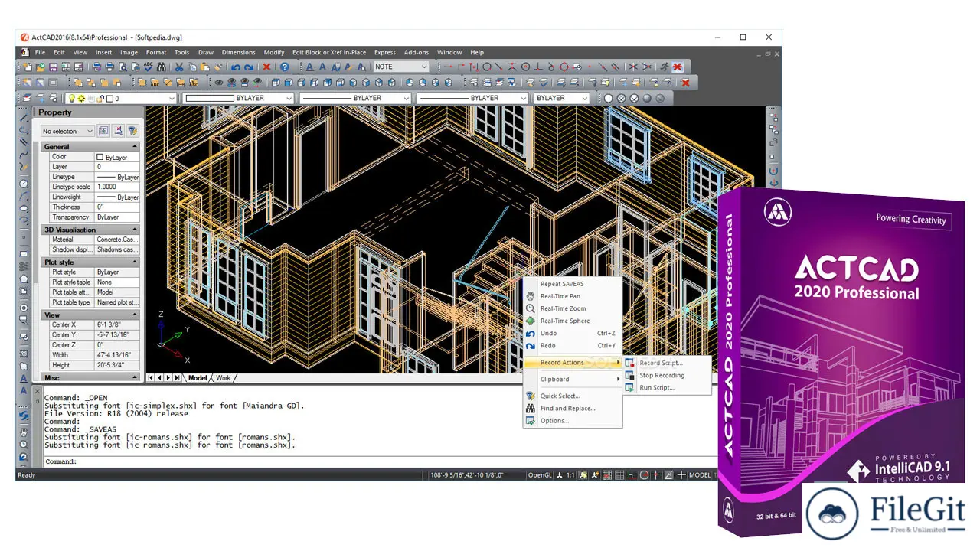The height and width of the screenshot is (551, 980).
Task: Click the blue Undo arrow toolbar icon
Action: 235,67
